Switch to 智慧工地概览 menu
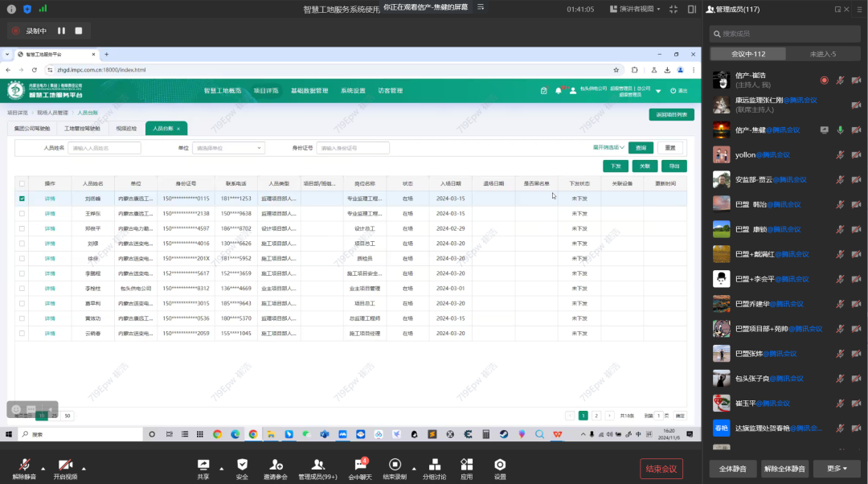This screenshot has height=484, width=868. coord(223,90)
